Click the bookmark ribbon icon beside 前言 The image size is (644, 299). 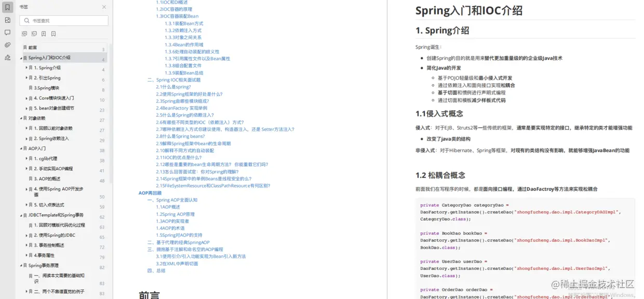25,48
